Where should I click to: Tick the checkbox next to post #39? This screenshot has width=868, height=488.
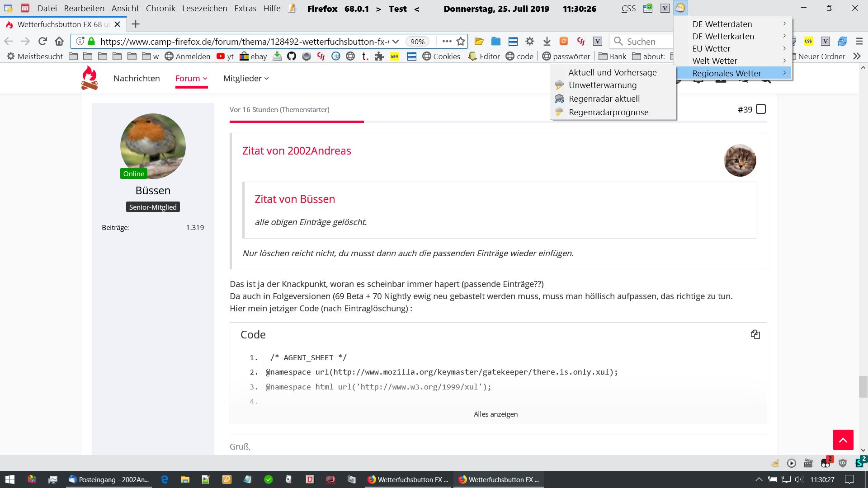pos(761,109)
